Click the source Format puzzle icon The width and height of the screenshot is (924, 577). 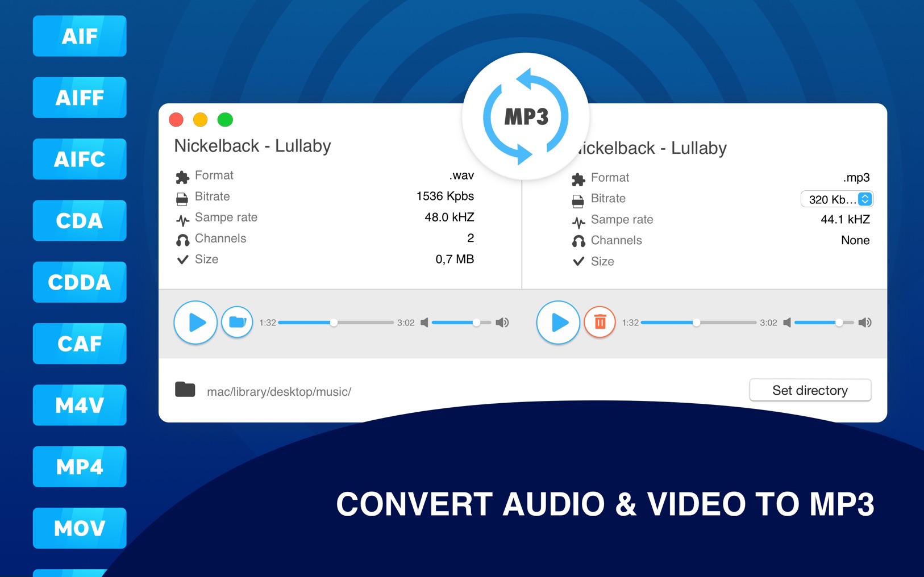182,177
